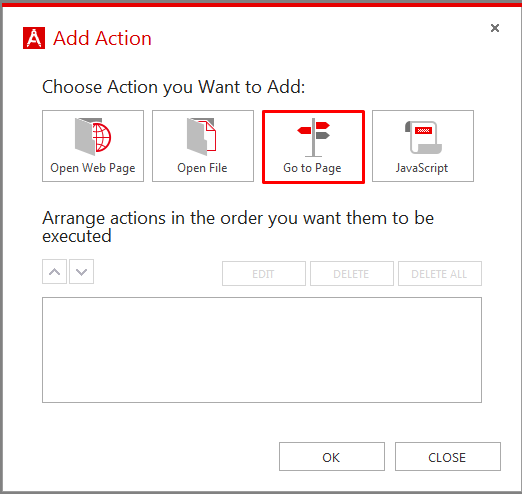
Task: Click the scroll-shaped JavaScript icon
Action: tap(423, 137)
